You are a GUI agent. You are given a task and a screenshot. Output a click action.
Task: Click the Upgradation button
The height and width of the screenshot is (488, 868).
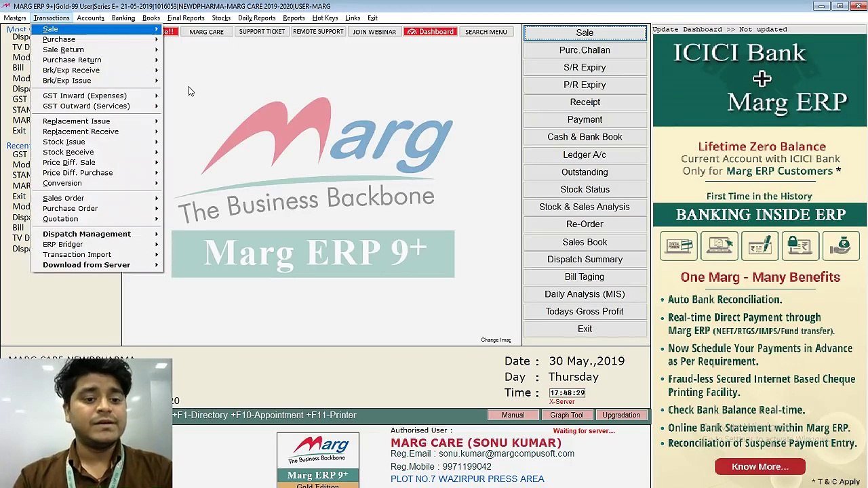620,415
